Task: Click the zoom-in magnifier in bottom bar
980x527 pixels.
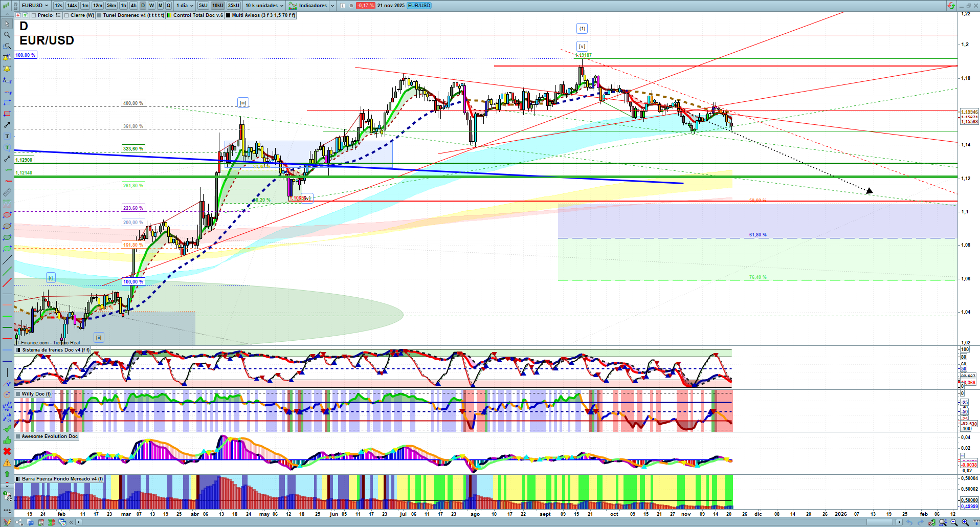Action: click(965, 522)
